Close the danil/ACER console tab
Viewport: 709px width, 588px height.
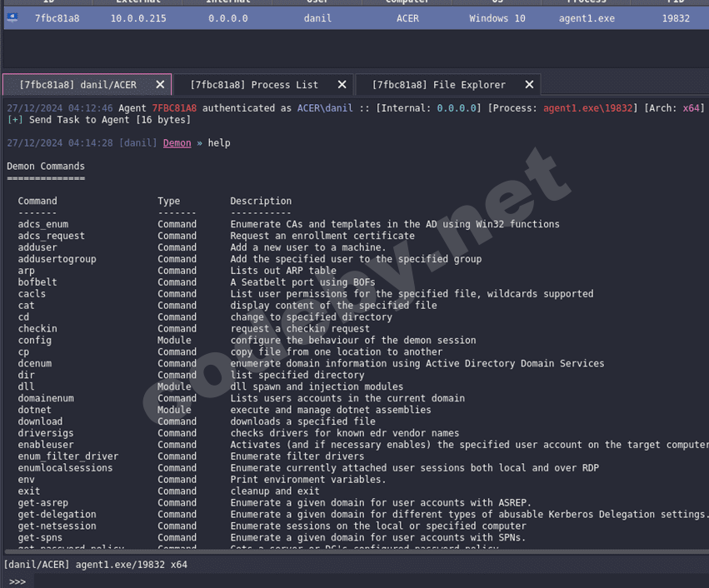[x=160, y=84]
